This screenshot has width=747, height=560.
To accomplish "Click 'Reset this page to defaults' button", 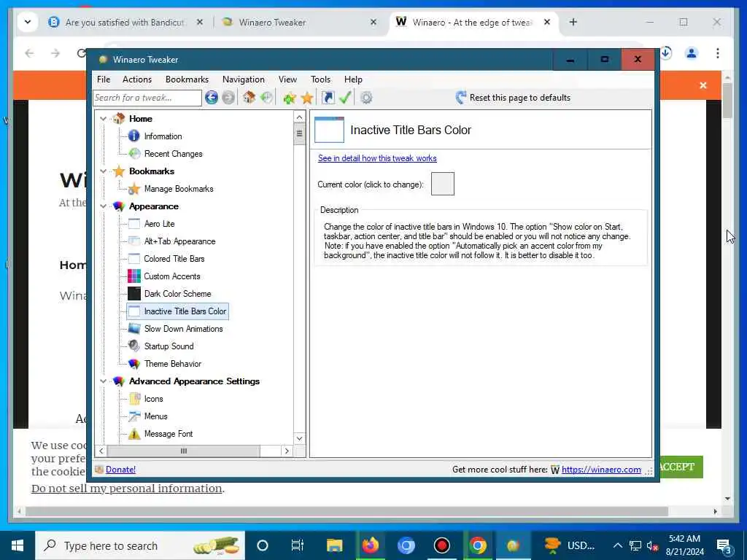I will (513, 98).
